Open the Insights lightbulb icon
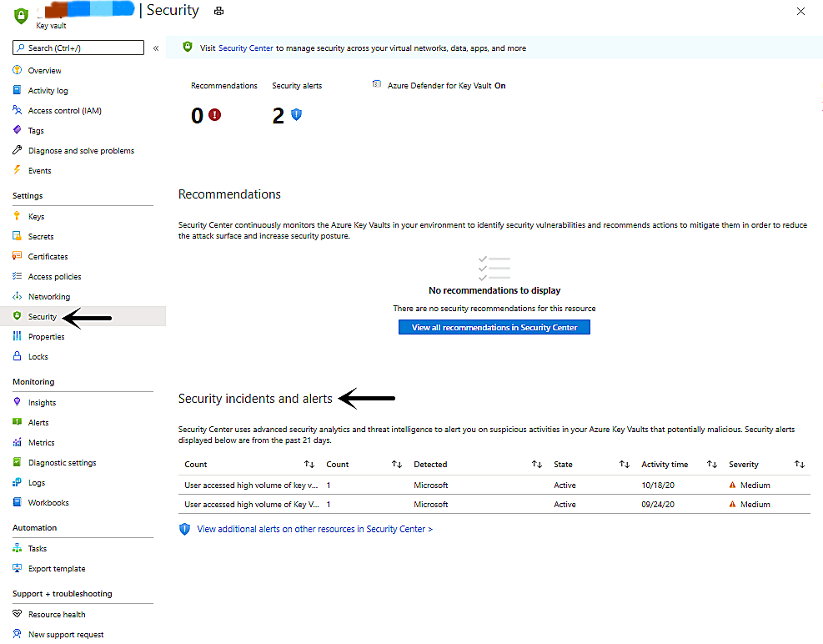Image resolution: width=823 pixels, height=644 pixels. pos(18,402)
